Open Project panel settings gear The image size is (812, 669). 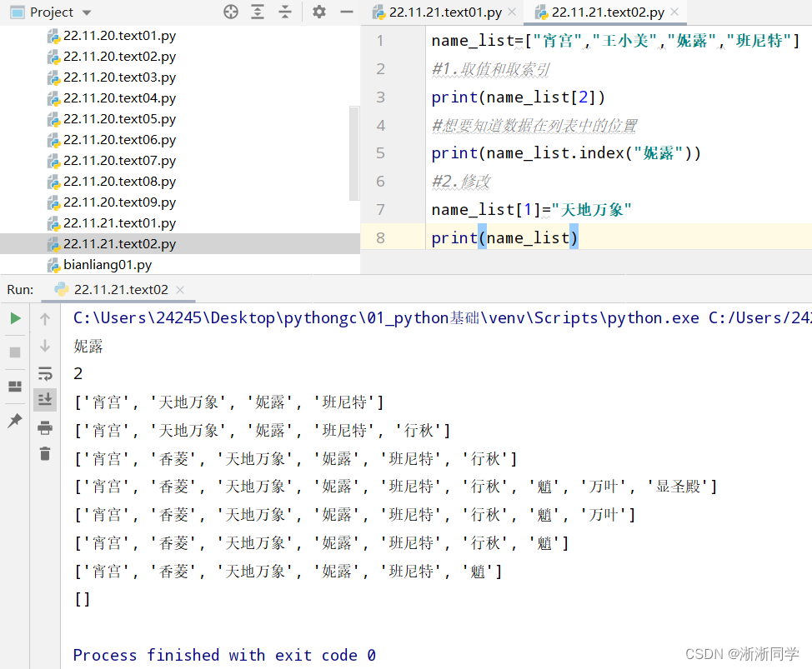tap(319, 12)
